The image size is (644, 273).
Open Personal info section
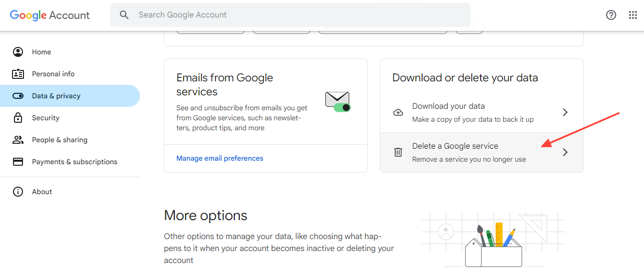coord(70,74)
